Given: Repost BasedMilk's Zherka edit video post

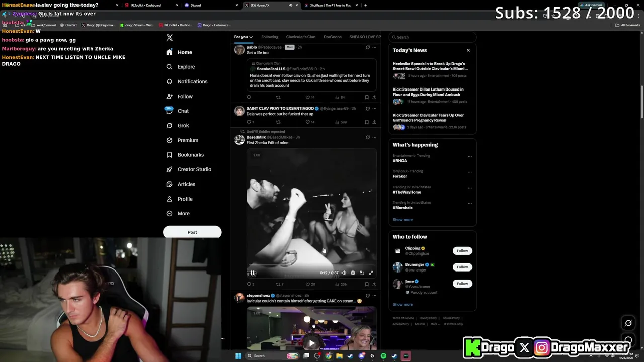Looking at the screenshot, I should point(278,284).
